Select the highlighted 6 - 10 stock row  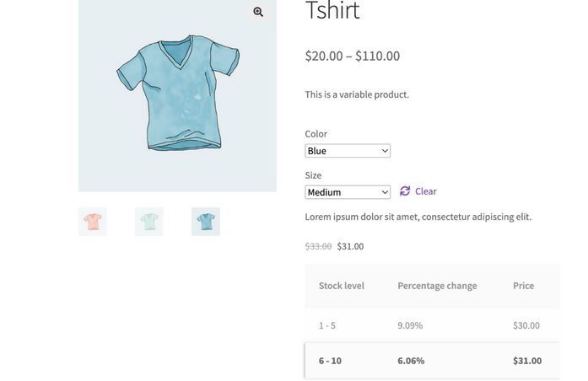coord(433,361)
